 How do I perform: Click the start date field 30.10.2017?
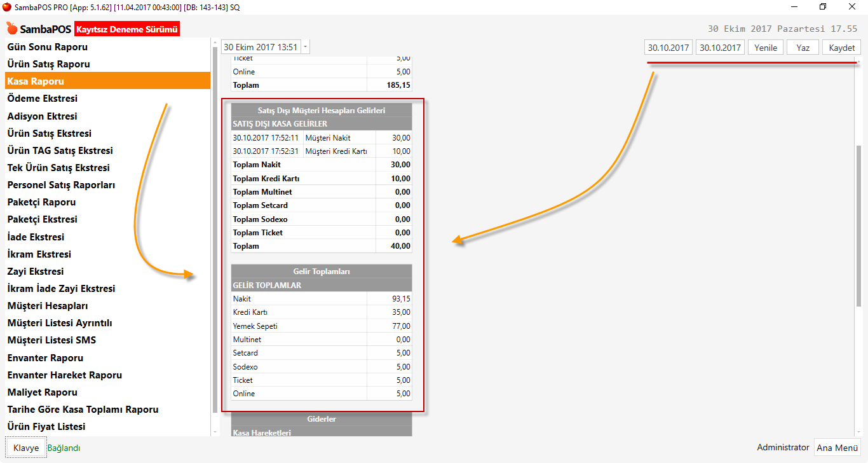click(x=668, y=48)
